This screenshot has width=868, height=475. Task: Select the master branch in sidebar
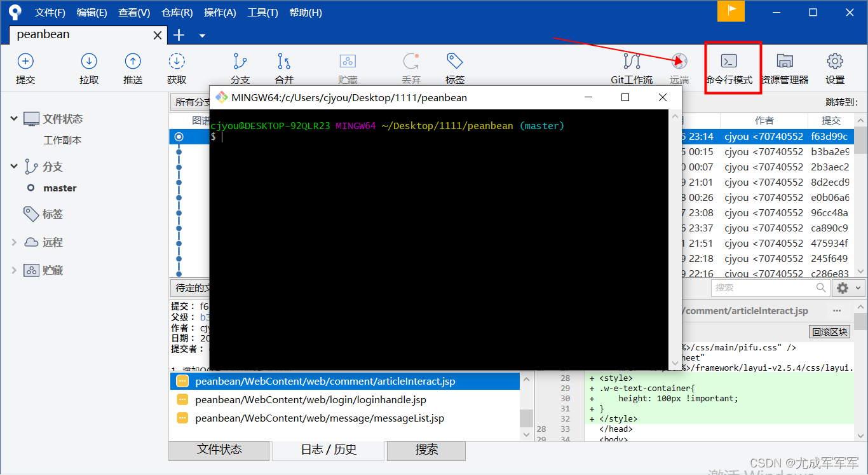[60, 188]
